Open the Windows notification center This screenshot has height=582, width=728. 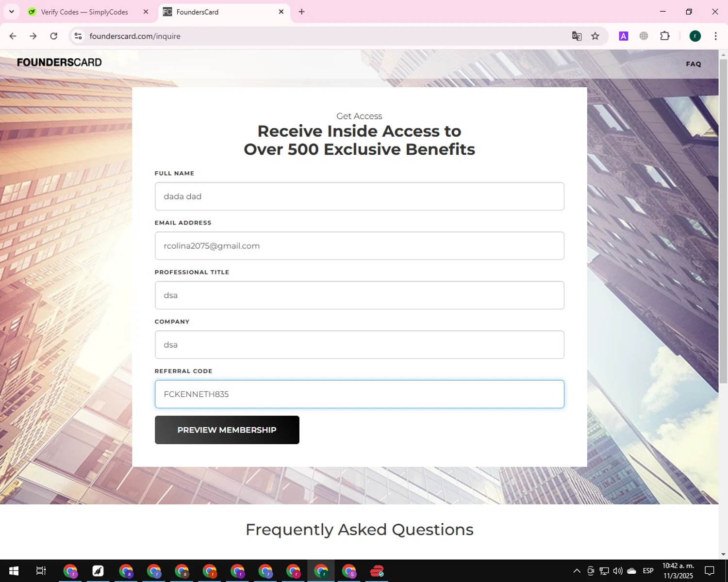coord(710,571)
